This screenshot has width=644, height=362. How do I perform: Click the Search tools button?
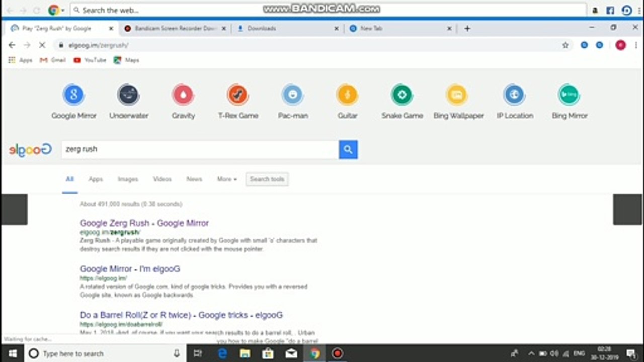(267, 179)
